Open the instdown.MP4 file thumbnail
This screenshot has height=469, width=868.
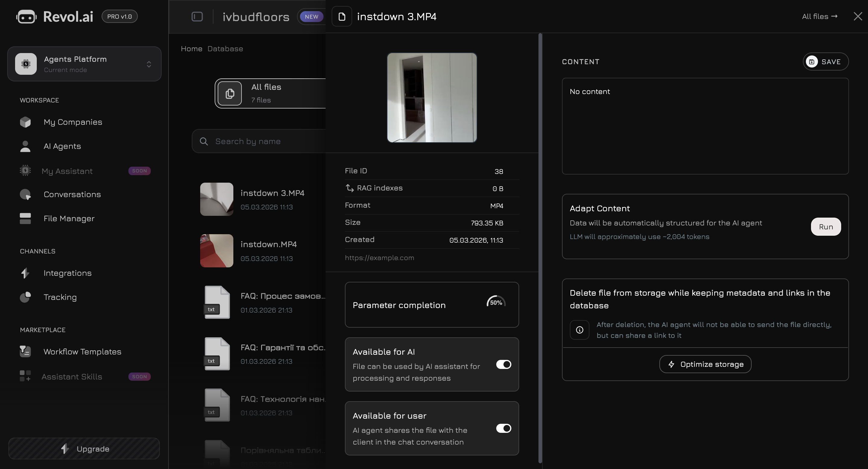pos(216,251)
